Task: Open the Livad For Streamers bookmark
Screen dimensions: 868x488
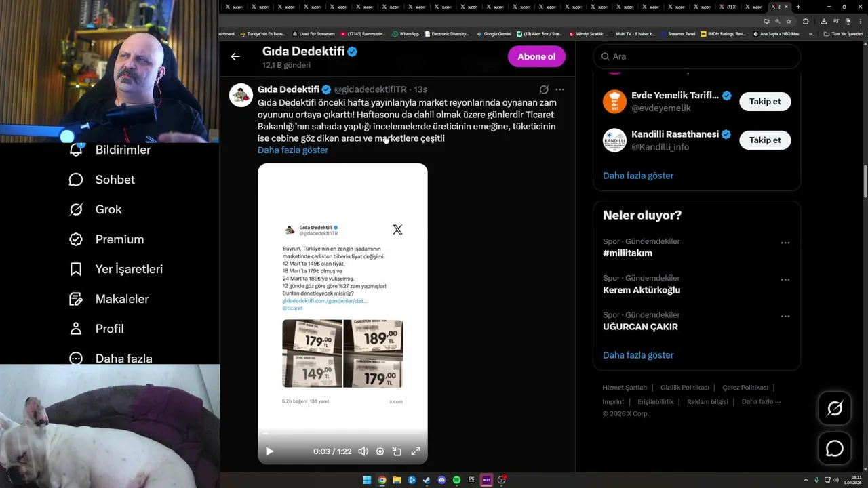Action: [313, 33]
